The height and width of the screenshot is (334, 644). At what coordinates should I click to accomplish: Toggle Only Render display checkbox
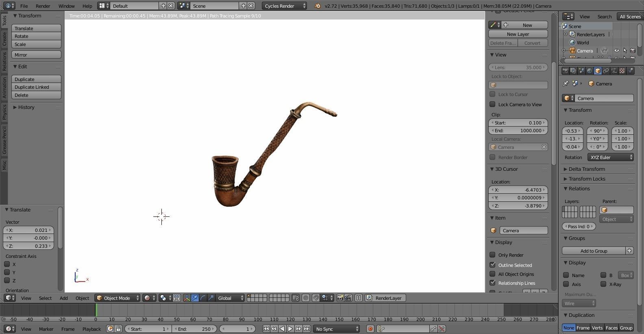pos(492,255)
